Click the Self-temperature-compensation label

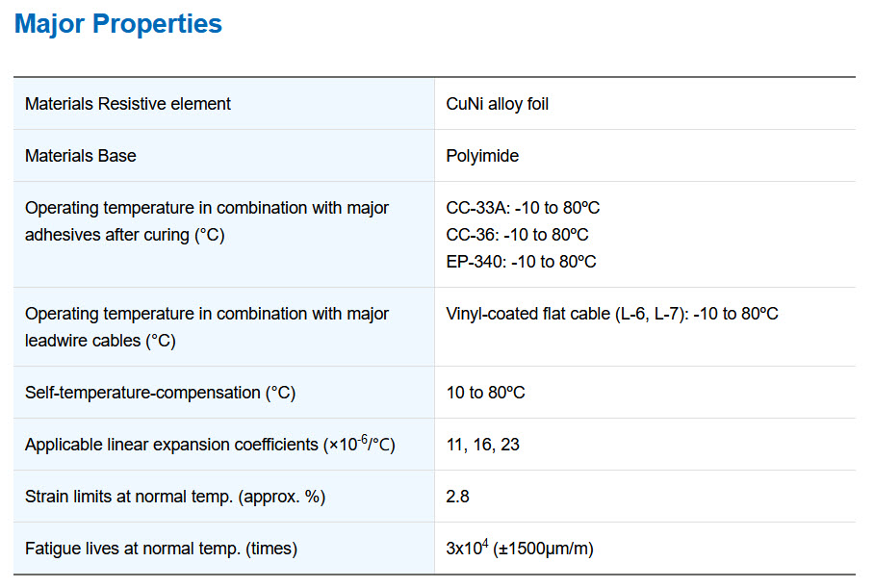point(160,393)
